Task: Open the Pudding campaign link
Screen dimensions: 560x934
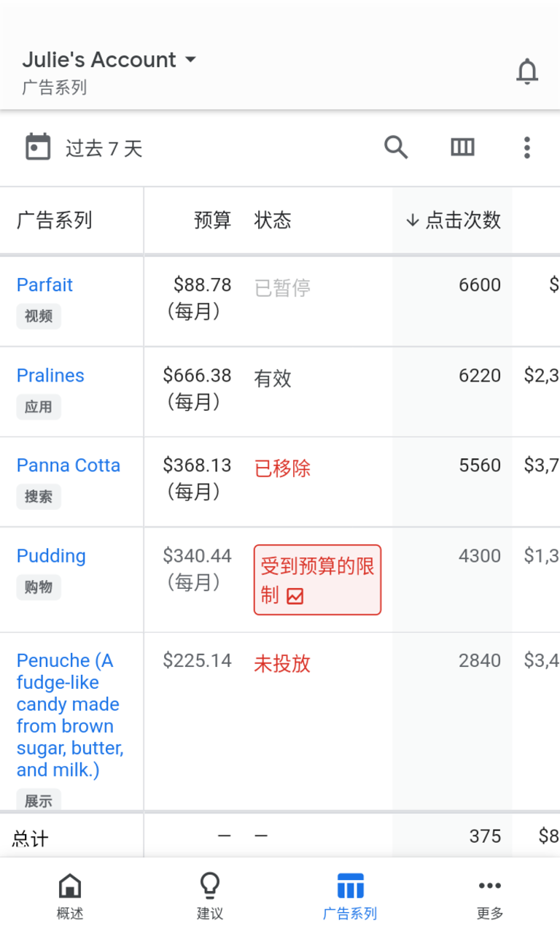Action: coord(51,556)
